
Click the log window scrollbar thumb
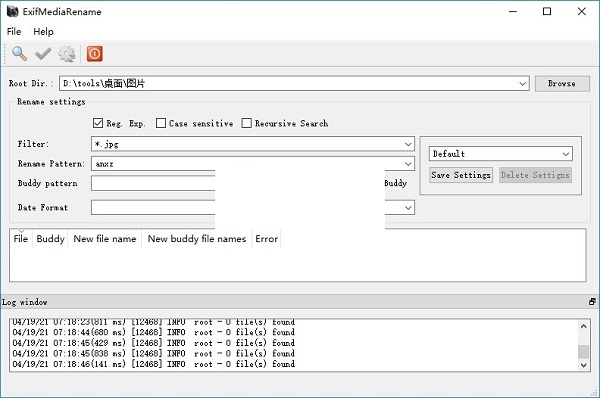pos(583,351)
